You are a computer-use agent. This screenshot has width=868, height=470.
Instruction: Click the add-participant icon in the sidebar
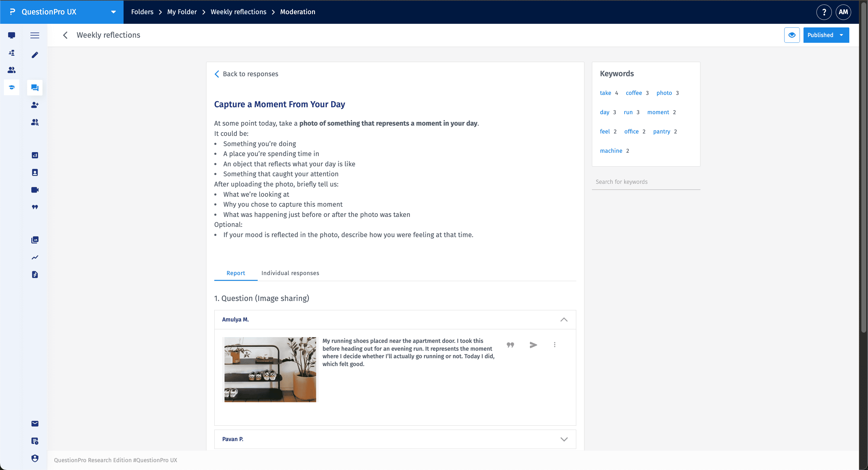pos(35,105)
